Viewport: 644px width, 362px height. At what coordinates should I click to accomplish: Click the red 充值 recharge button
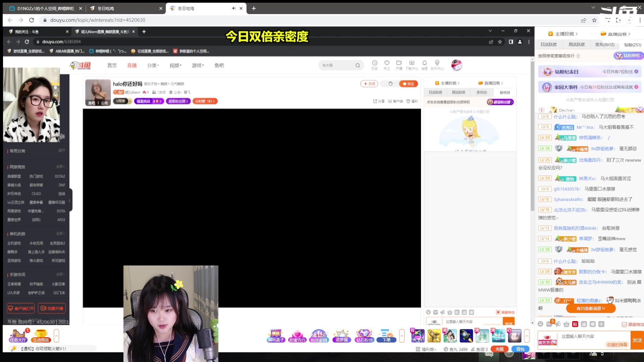point(499,349)
